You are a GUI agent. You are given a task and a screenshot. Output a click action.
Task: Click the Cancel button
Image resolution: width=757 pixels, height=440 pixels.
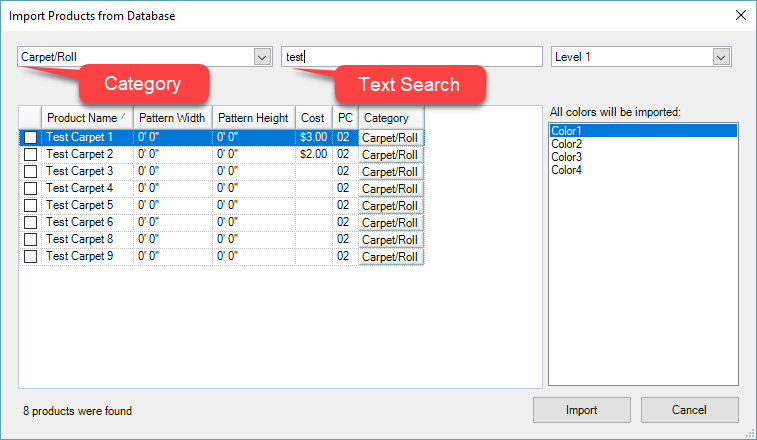coord(689,410)
